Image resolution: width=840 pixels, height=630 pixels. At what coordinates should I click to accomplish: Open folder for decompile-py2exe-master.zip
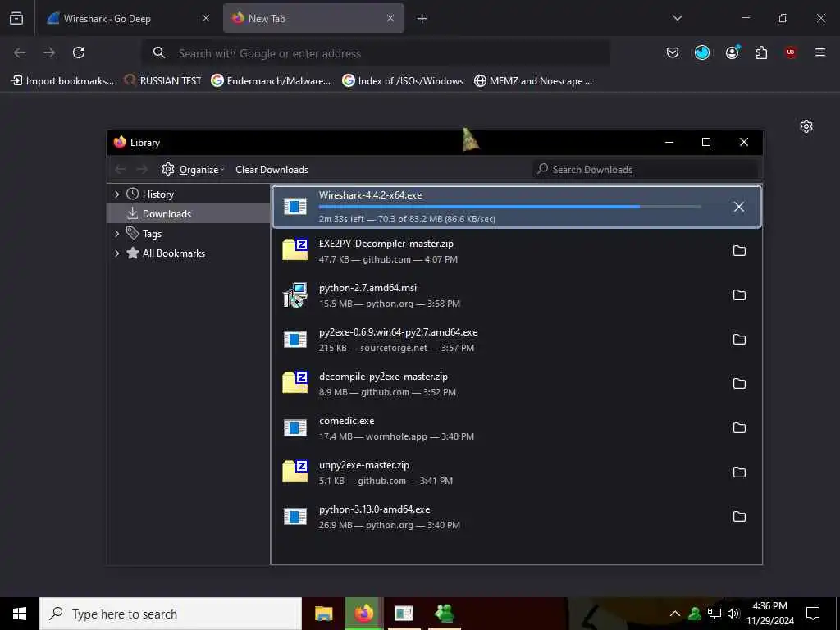coord(739,384)
